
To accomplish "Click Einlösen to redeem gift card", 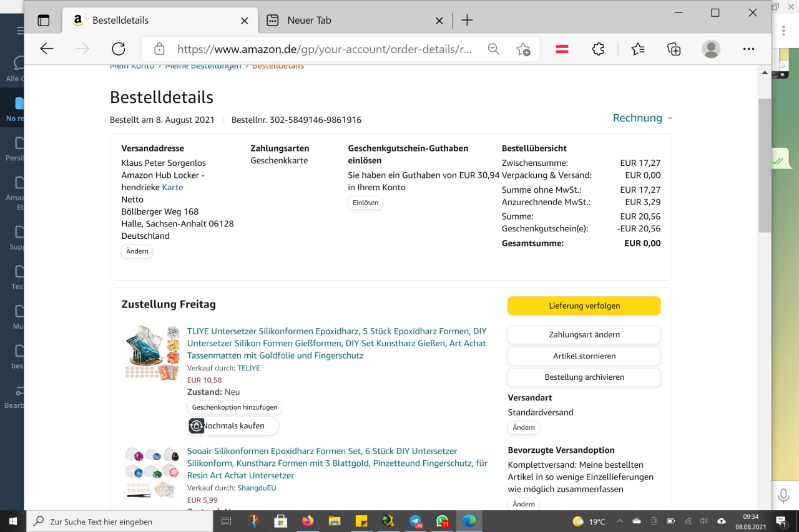I will 365,203.
